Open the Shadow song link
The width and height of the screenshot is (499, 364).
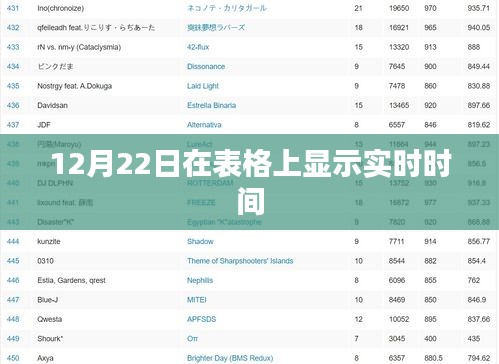click(200, 241)
